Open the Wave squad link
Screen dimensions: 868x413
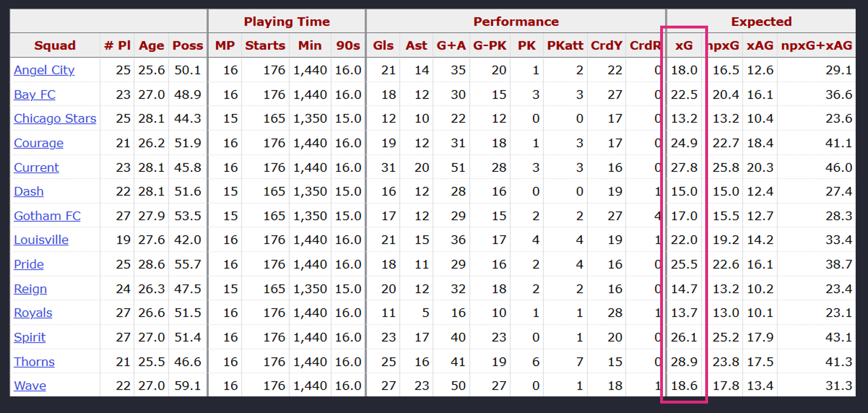(30, 385)
